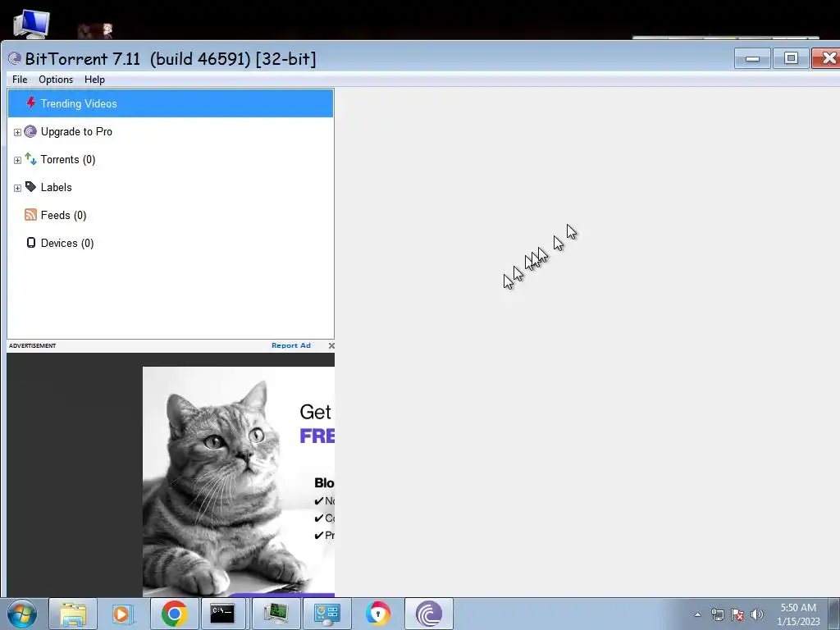Open the File menu
Image resolution: width=840 pixels, height=630 pixels.
tap(20, 80)
